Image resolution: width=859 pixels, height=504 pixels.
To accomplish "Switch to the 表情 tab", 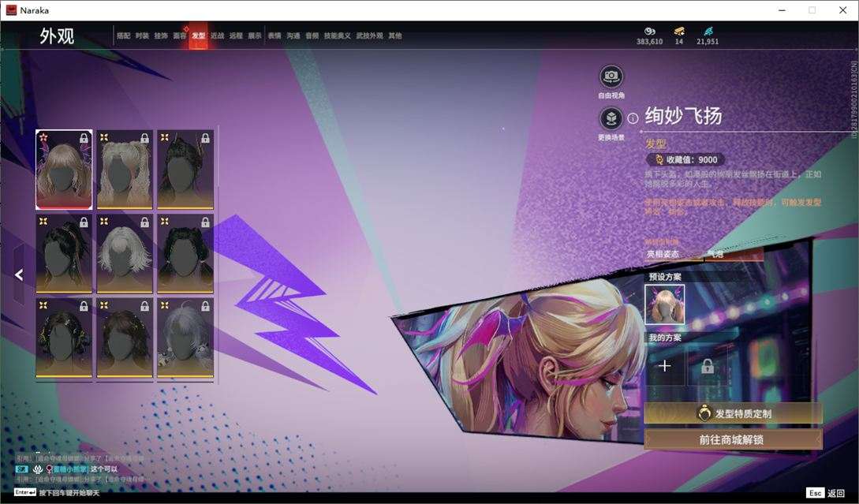I will click(x=275, y=35).
